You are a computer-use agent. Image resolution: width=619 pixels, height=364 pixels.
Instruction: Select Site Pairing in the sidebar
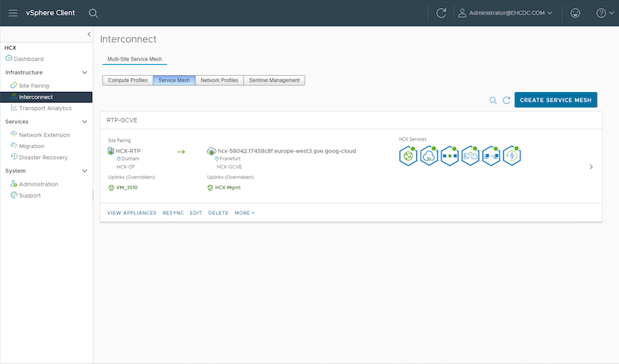click(34, 85)
